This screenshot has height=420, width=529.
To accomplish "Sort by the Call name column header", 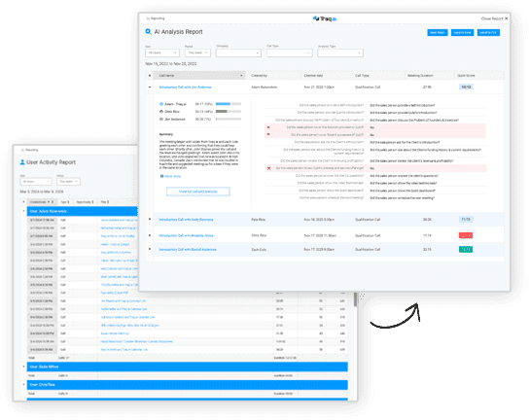I will [199, 76].
